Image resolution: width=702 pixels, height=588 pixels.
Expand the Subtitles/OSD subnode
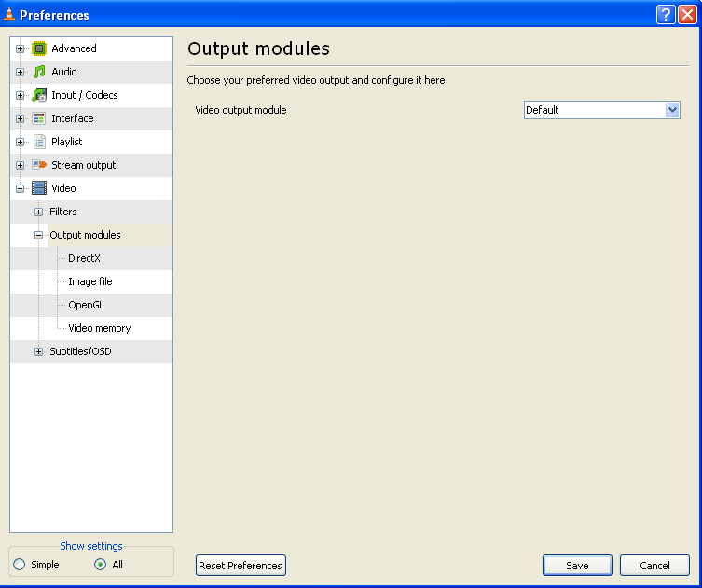click(x=38, y=351)
